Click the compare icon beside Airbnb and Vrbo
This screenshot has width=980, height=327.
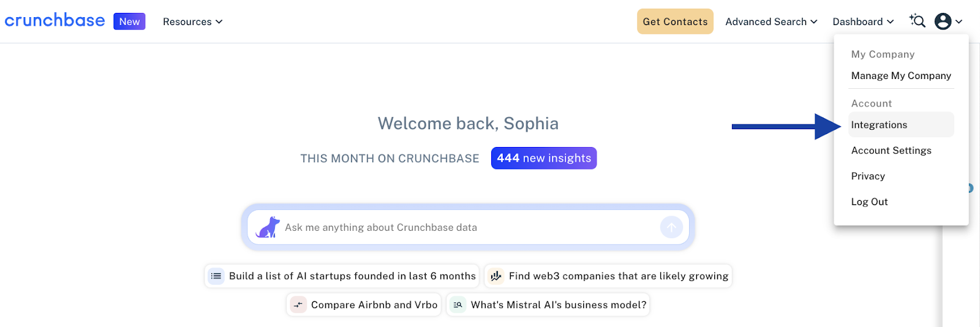[298, 305]
